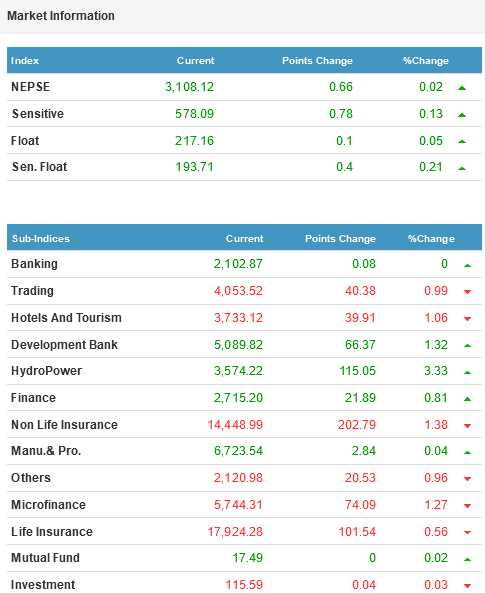Click the up arrow in Banking row
This screenshot has width=485, height=593.
click(468, 265)
